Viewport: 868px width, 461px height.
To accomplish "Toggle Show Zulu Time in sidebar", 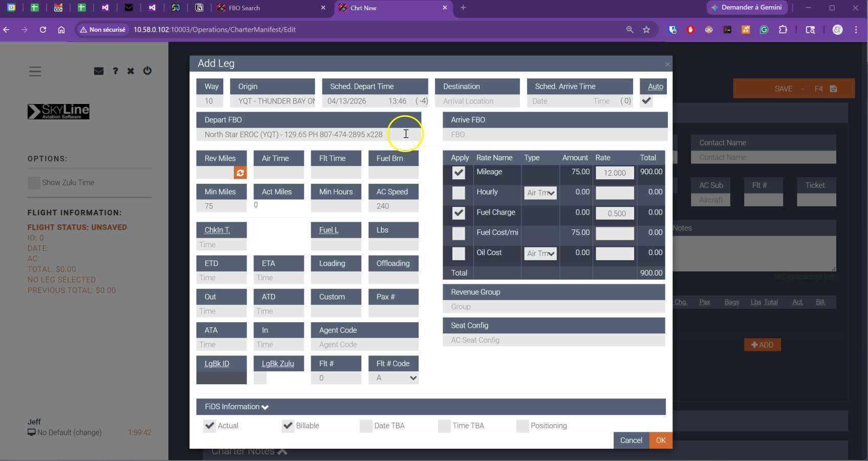I will click(x=34, y=182).
